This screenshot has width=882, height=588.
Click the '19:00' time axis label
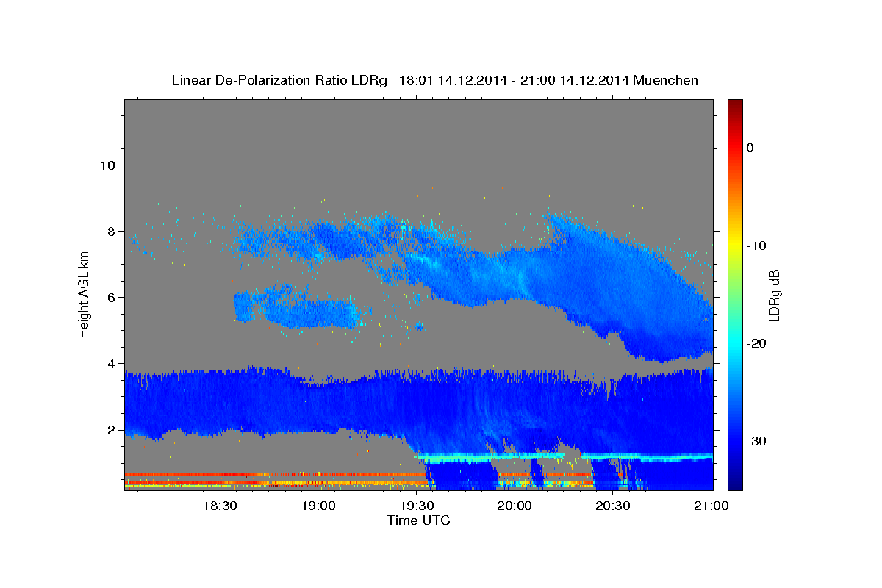tap(318, 506)
